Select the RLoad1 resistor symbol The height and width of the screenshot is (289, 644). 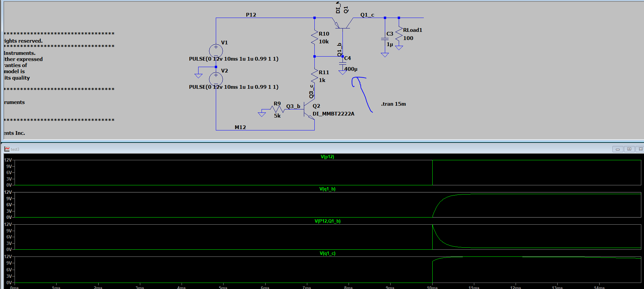click(399, 34)
